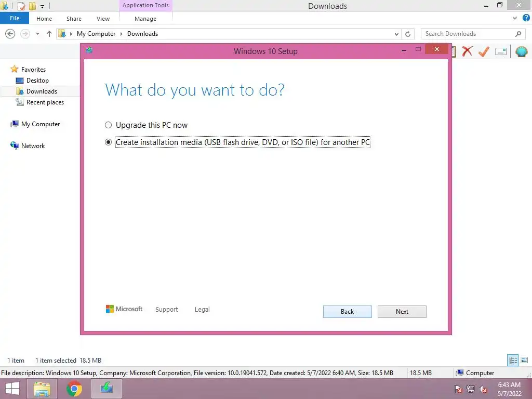Go Back in Windows 10 Setup
This screenshot has width=532, height=399.
coord(347,312)
